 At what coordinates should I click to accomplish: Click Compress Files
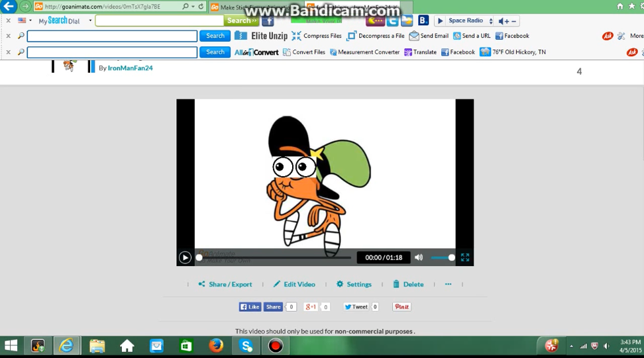coord(317,36)
